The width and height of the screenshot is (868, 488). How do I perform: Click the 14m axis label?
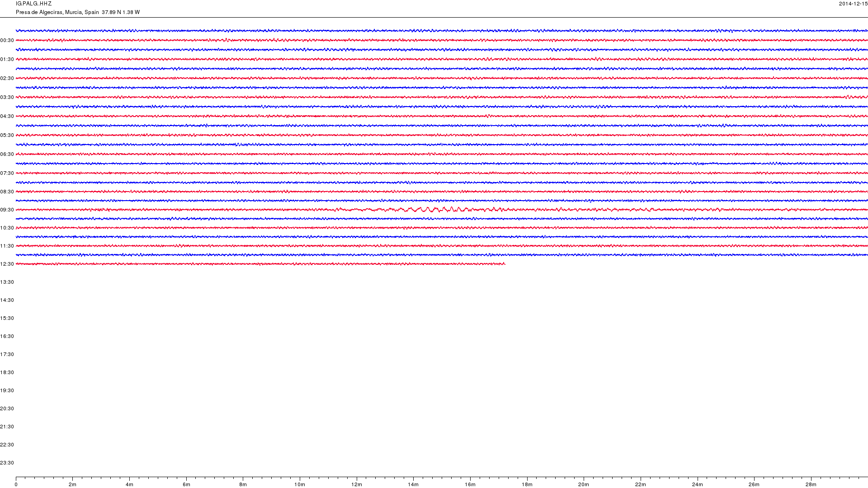click(413, 484)
